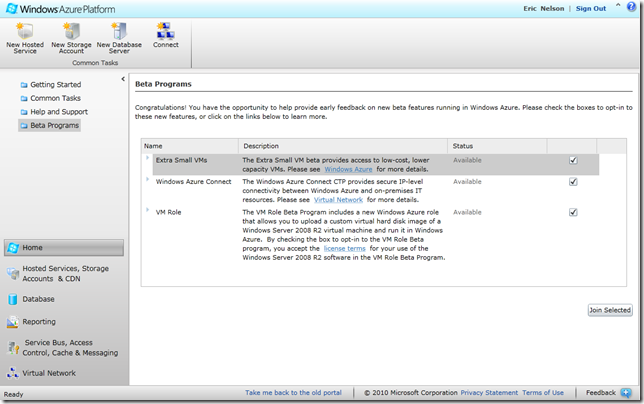Collapse the top ribbon with caret icon
Image resolution: width=644 pixels, height=404 pixels.
(x=618, y=5)
